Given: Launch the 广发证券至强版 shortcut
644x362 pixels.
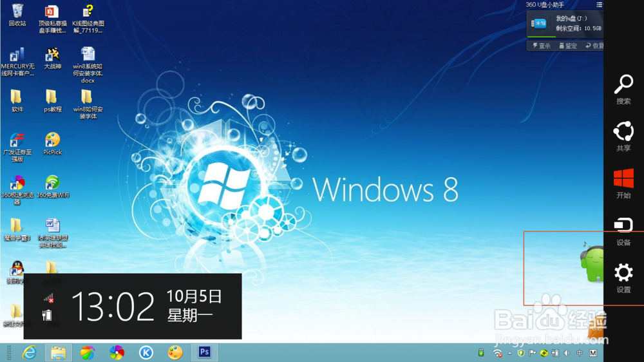Looking at the screenshot, I should coord(17,148).
